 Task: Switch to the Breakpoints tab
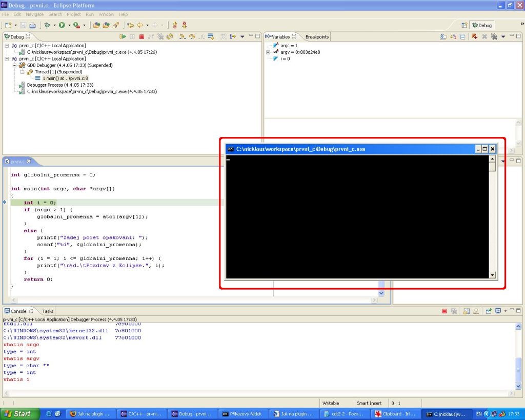pyautogui.click(x=317, y=37)
